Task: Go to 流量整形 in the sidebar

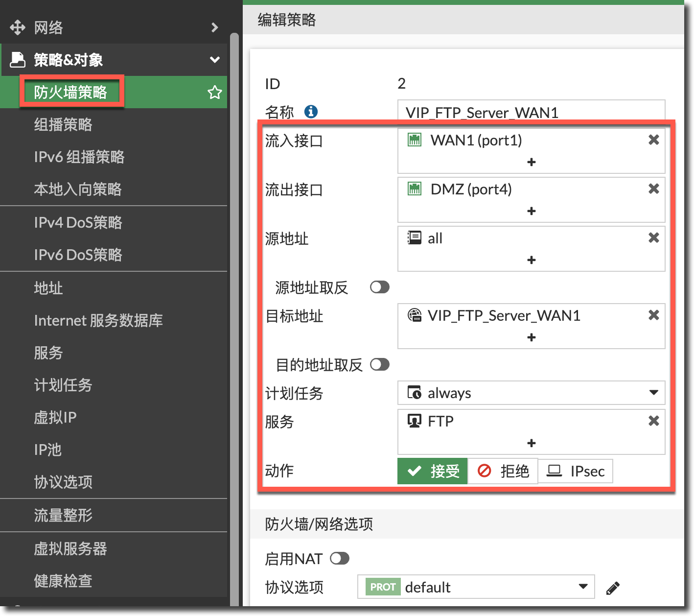Action: pos(63,516)
